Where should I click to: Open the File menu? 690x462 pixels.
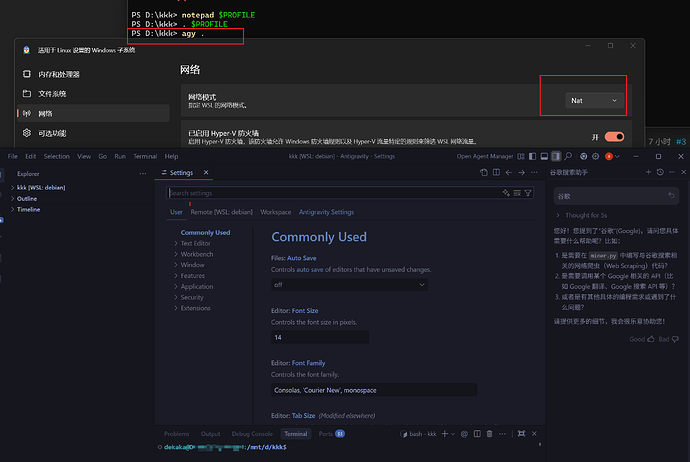(13, 156)
